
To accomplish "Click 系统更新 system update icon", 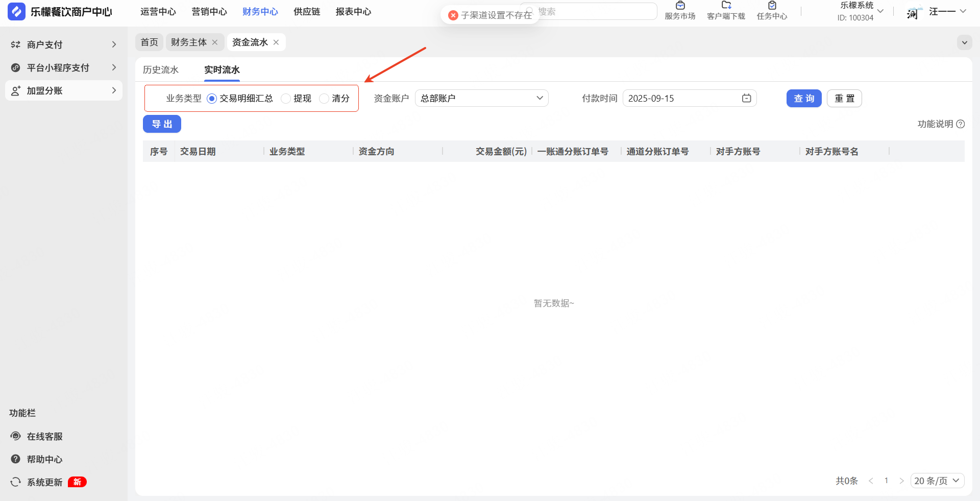I will tap(16, 482).
